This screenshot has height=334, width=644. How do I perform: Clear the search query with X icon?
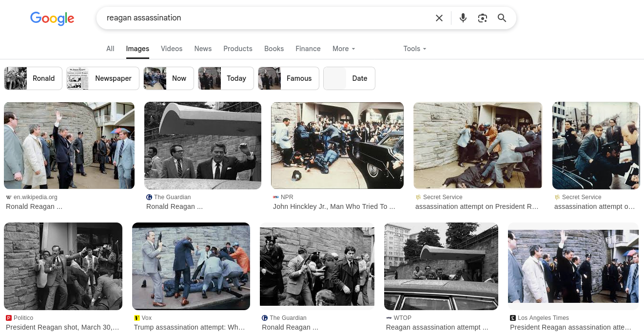[x=439, y=18]
